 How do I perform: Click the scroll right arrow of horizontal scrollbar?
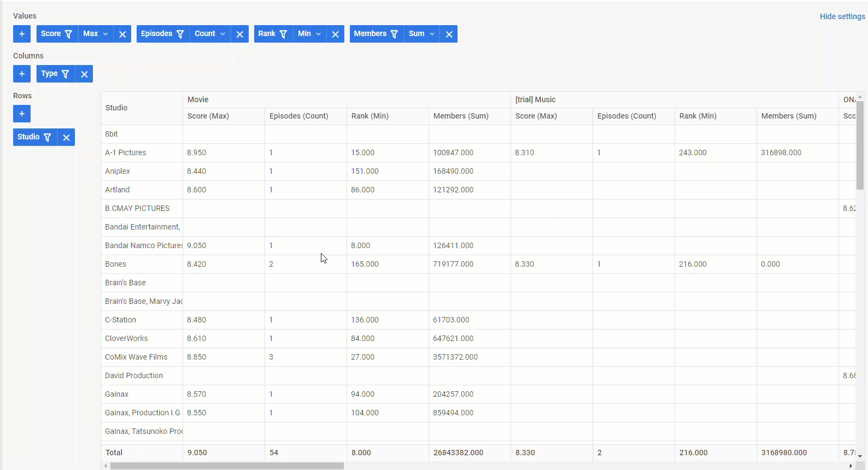click(x=851, y=466)
